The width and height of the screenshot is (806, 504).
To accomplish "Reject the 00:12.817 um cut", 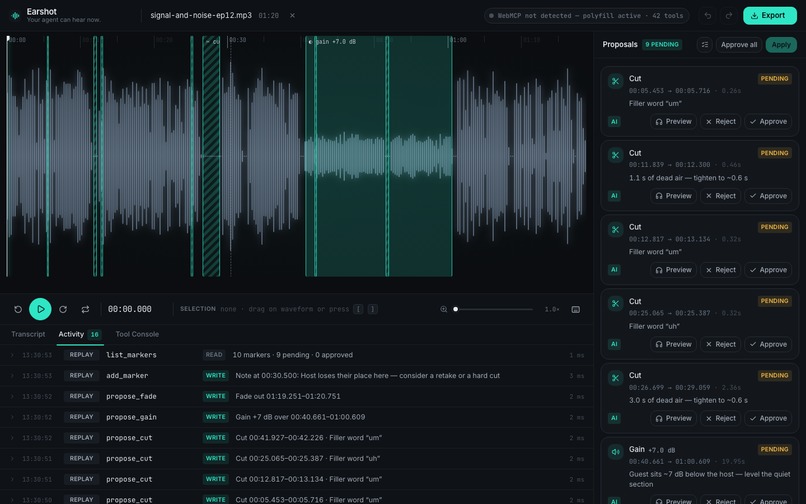I will pyautogui.click(x=720, y=270).
